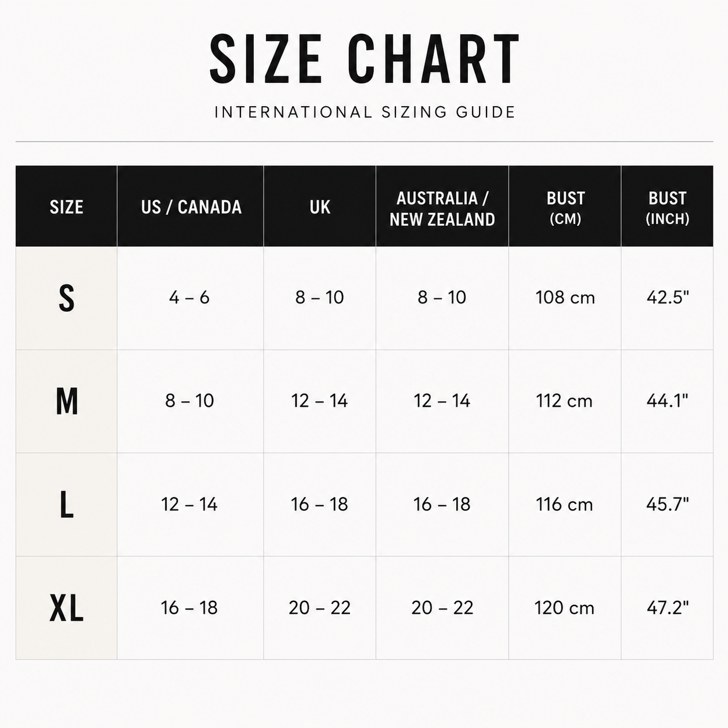Select the L size row label

pos(67,504)
